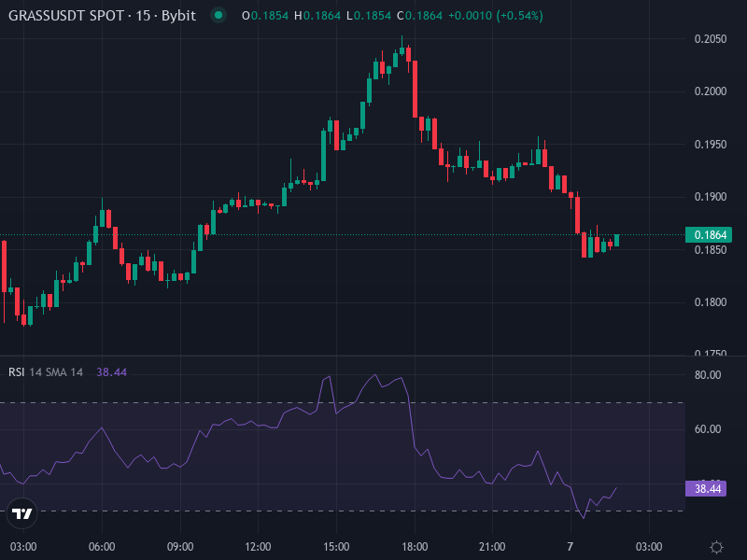The height and width of the screenshot is (560, 747).
Task: Click the latest green candle on chart
Action: tap(616, 240)
